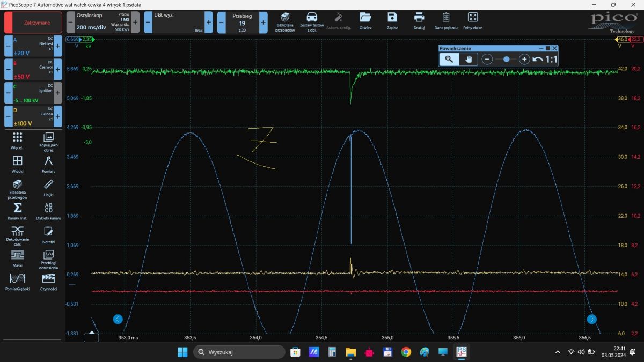The image size is (644, 362).
Task: Go to previous waveform with Przebieg minus
Action: [x=221, y=23]
